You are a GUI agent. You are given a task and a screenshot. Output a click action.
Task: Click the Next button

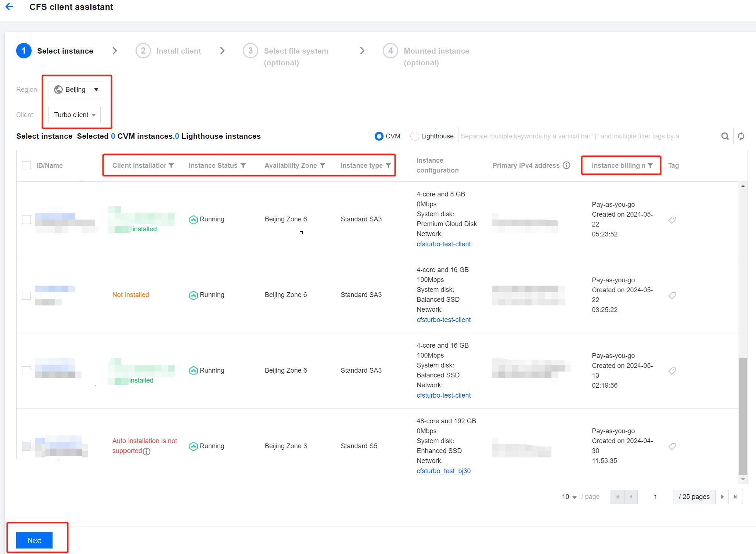[x=34, y=540]
